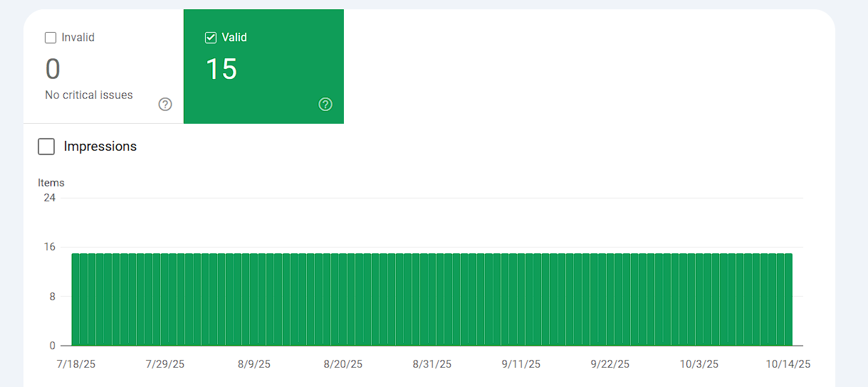Click the Invalid count 0
This screenshot has width=868, height=387.
[53, 69]
